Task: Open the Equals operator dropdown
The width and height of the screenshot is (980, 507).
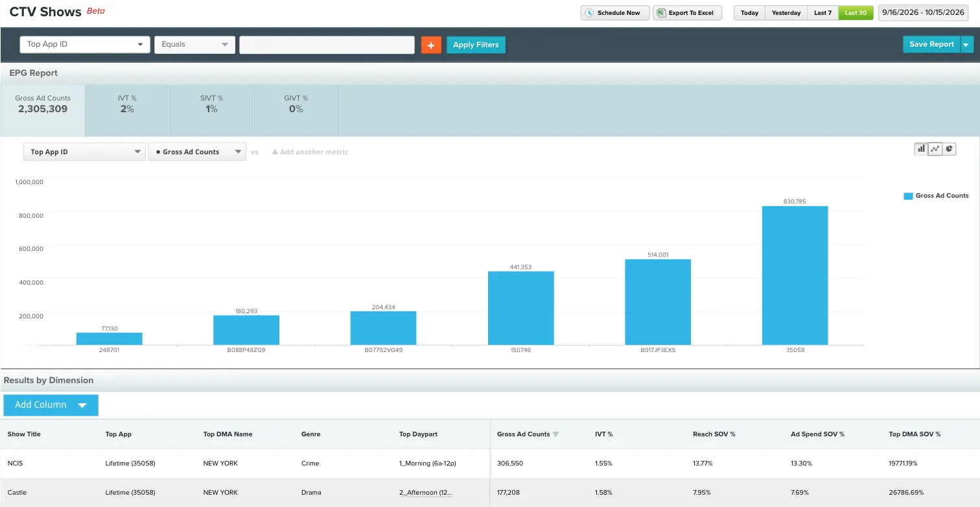Action: tap(194, 45)
